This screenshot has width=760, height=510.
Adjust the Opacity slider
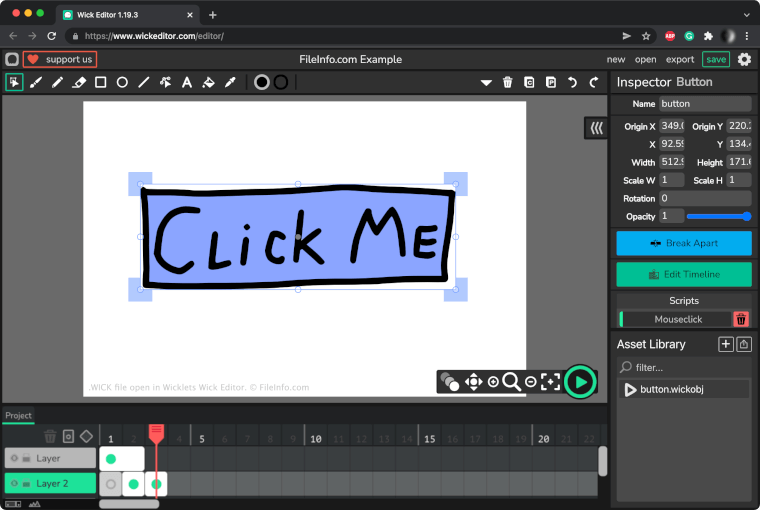click(x=718, y=216)
